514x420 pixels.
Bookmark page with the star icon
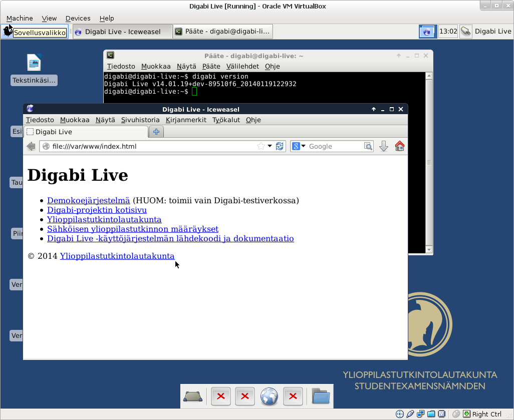point(261,146)
